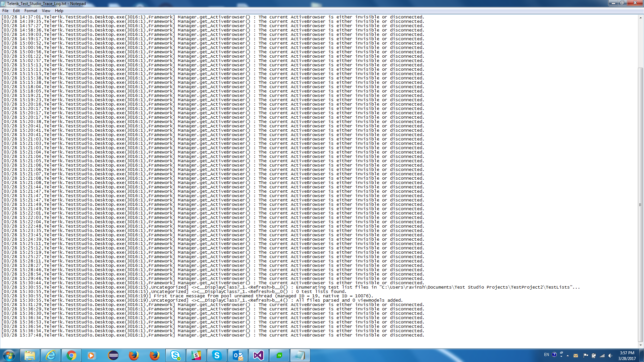Open Windows Explorer from the taskbar
The height and width of the screenshot is (362, 644).
[x=30, y=355]
